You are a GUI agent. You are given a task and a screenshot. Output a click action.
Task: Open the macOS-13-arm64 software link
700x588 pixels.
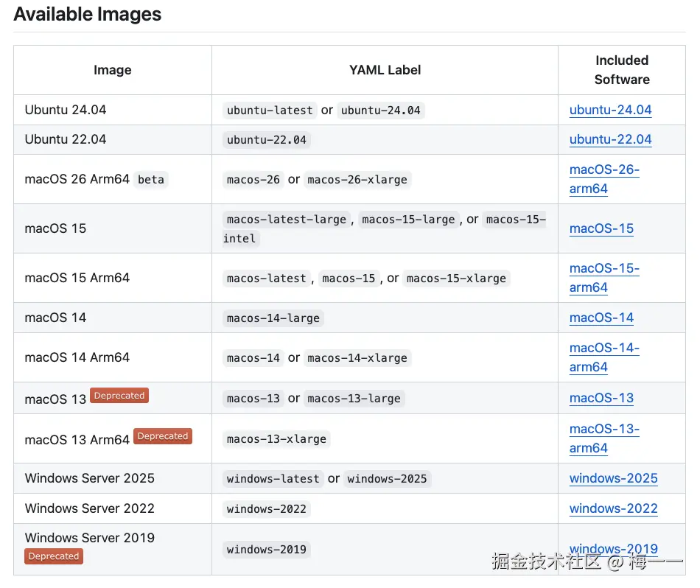point(604,438)
